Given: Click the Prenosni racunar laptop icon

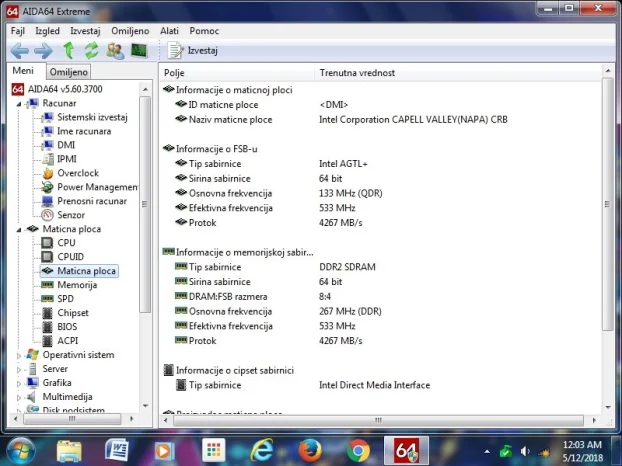Looking at the screenshot, I should (x=48, y=201).
